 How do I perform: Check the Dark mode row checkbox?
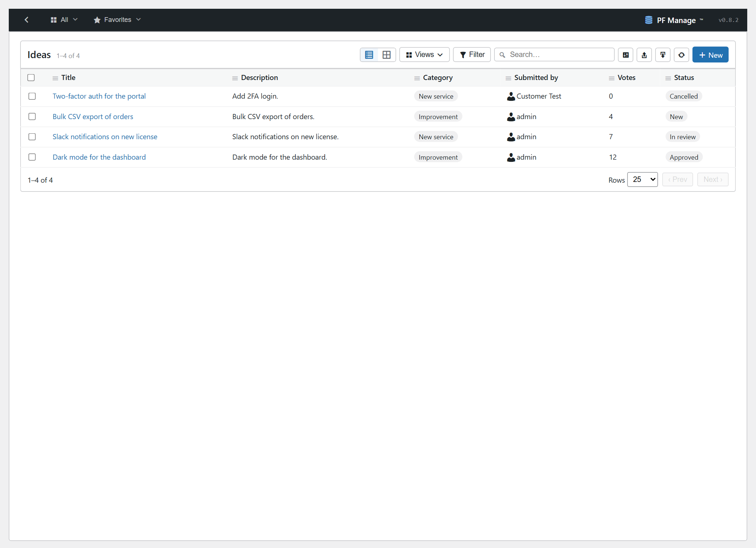[32, 157]
